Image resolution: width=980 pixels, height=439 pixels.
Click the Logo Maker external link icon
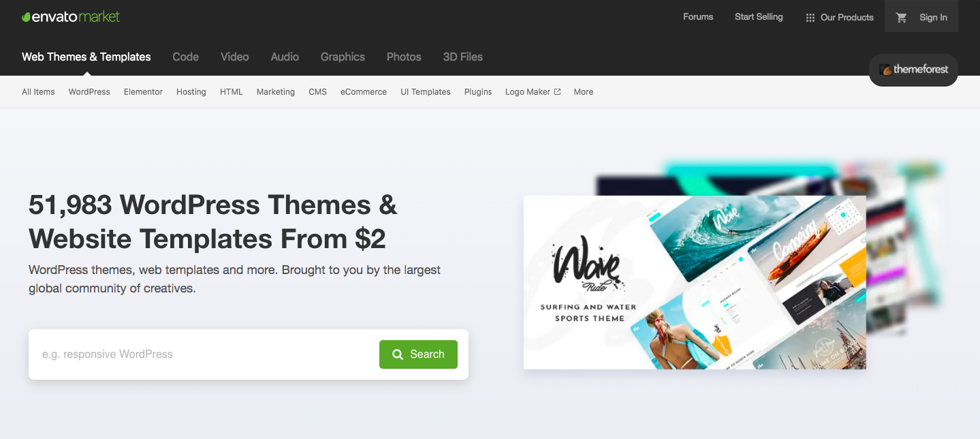click(557, 91)
